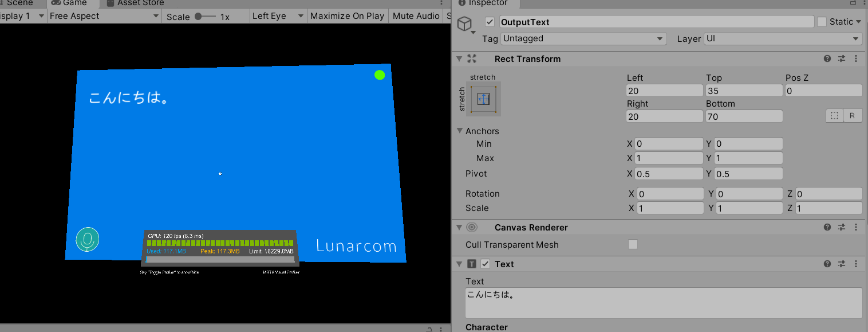868x332 pixels.
Task: Collapse the Rect Transform component foldout
Action: 460,58
